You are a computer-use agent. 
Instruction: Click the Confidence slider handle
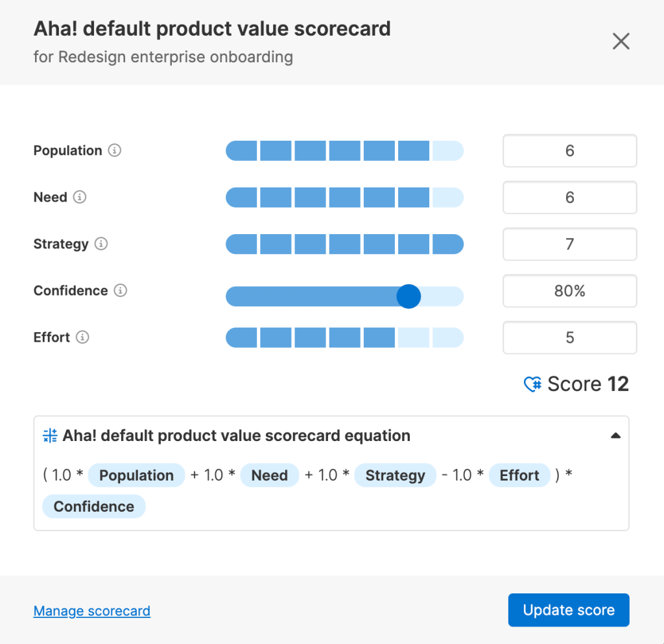click(x=409, y=296)
